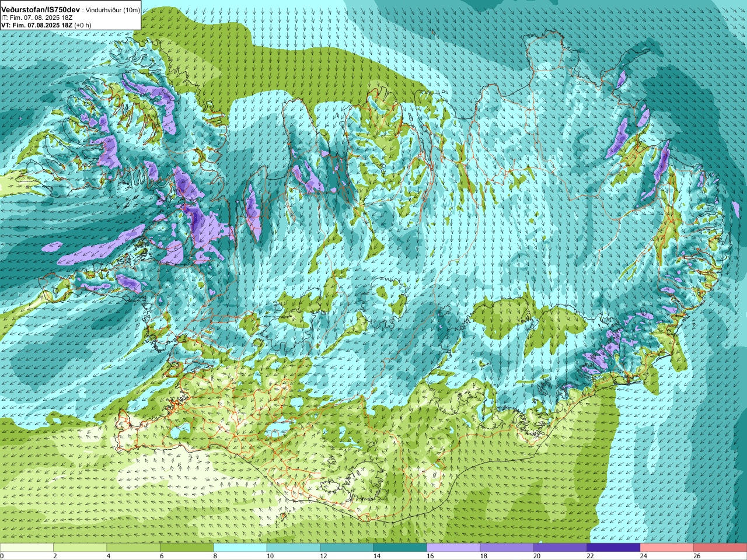This screenshot has height=560, width=747.
Task: Click the violet 20–22 legend swatch
Action: click(560, 548)
